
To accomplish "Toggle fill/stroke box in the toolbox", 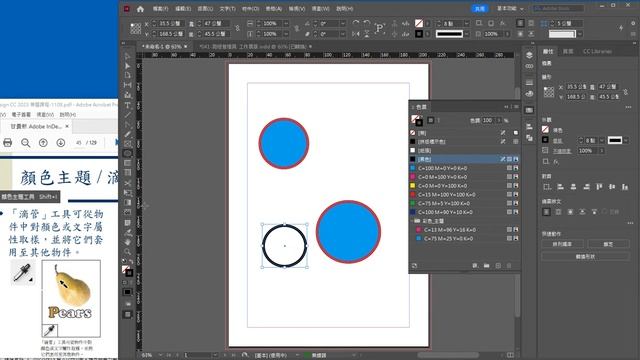I will pos(127,271).
